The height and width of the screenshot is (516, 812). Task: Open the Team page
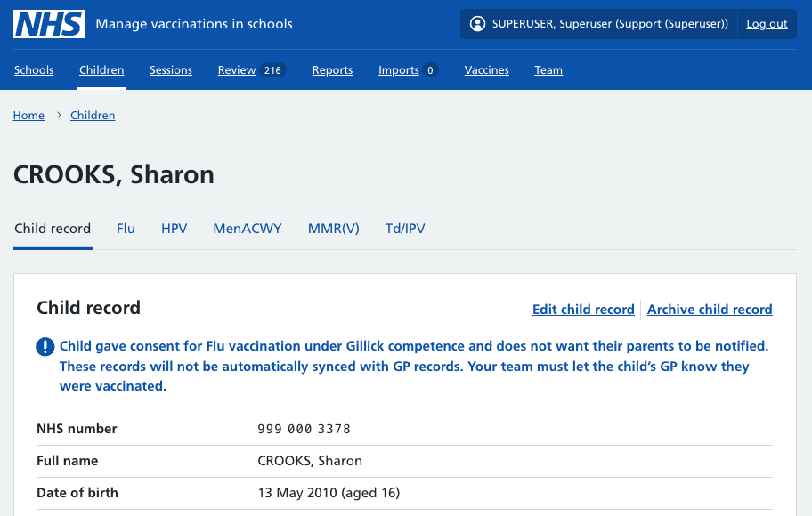click(548, 70)
